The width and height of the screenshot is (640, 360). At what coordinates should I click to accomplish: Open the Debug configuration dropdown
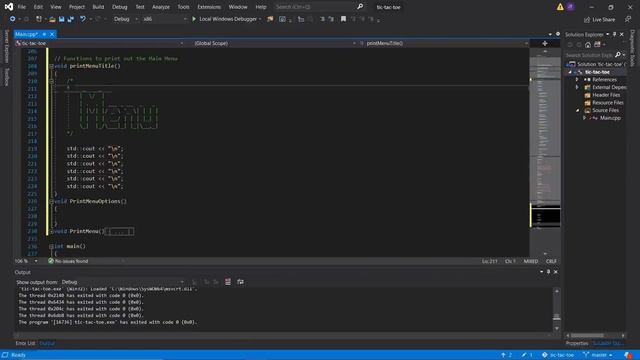(x=125, y=19)
